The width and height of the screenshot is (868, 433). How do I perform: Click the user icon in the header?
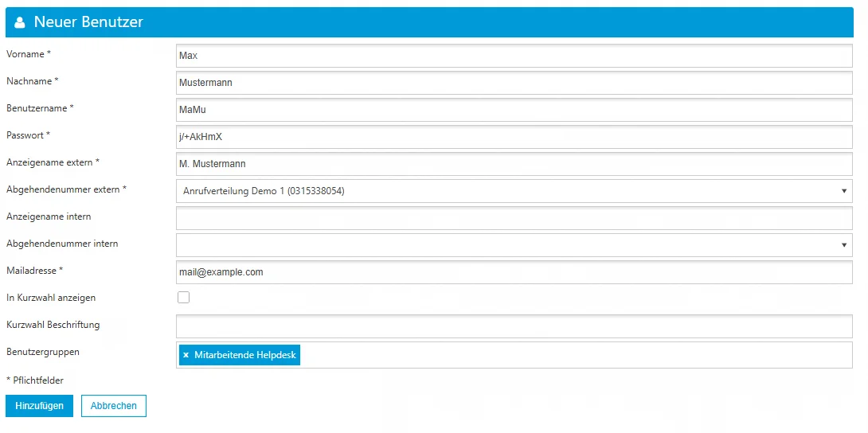[x=20, y=23]
